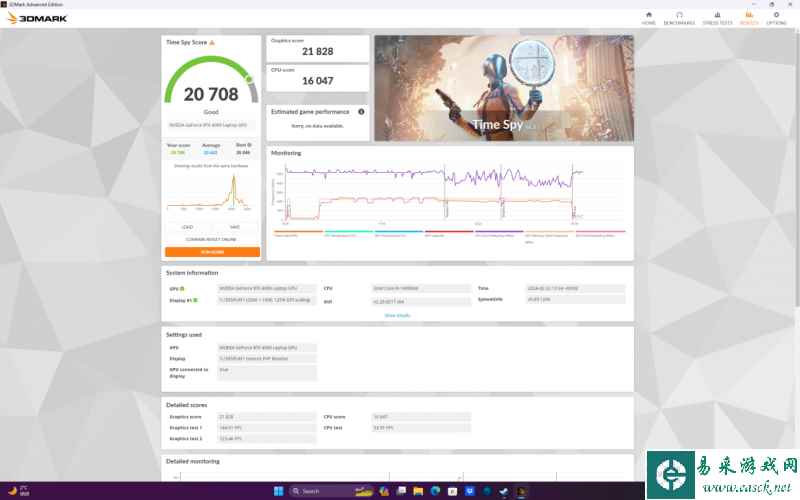Click the warning icon beside Time Spy Score

click(212, 42)
